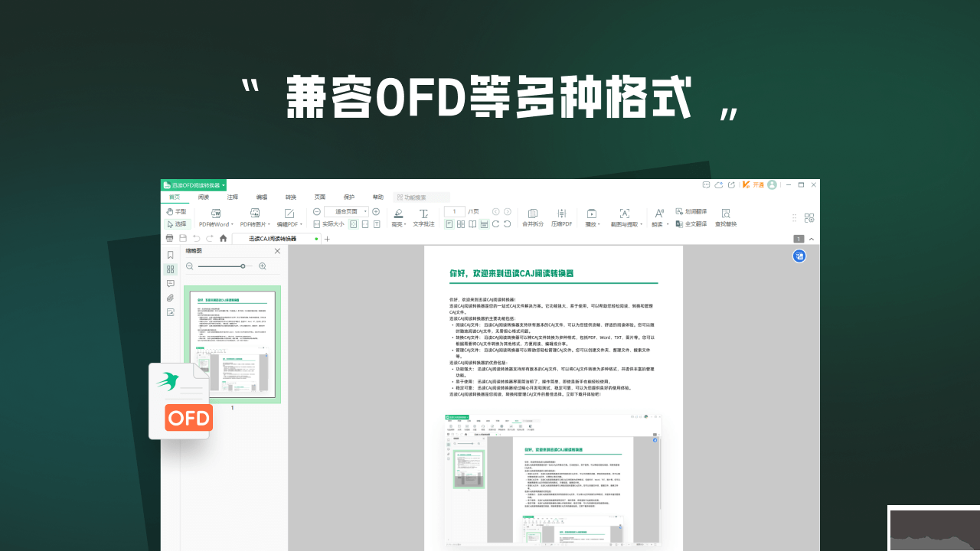Open 查找替换 find and replace
The width and height of the screenshot is (980, 551).
(x=726, y=217)
